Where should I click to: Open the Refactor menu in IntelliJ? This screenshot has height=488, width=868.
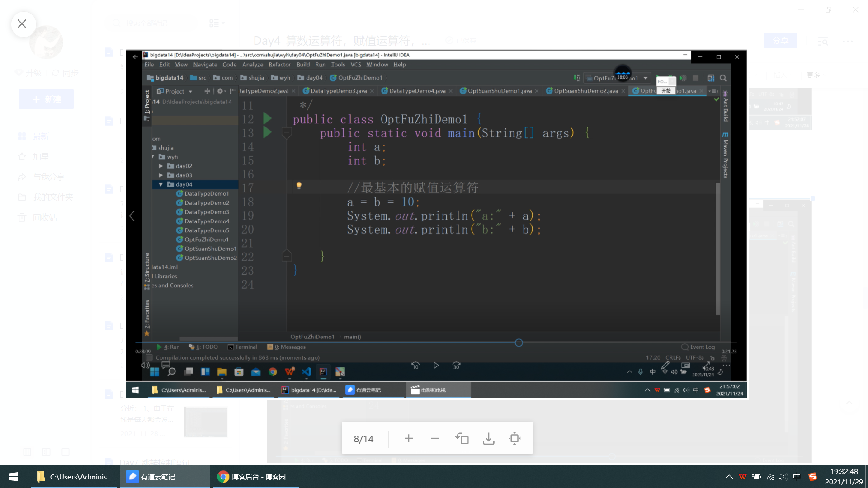[x=279, y=65]
